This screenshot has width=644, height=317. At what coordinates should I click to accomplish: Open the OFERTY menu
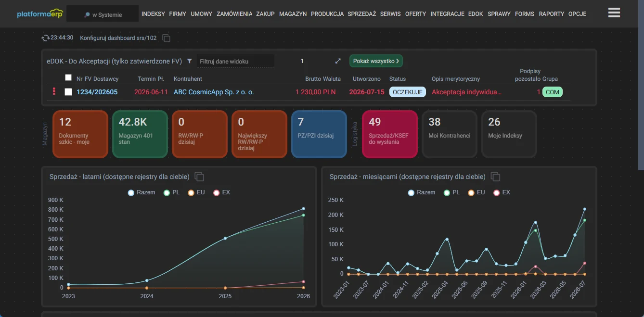[415, 14]
